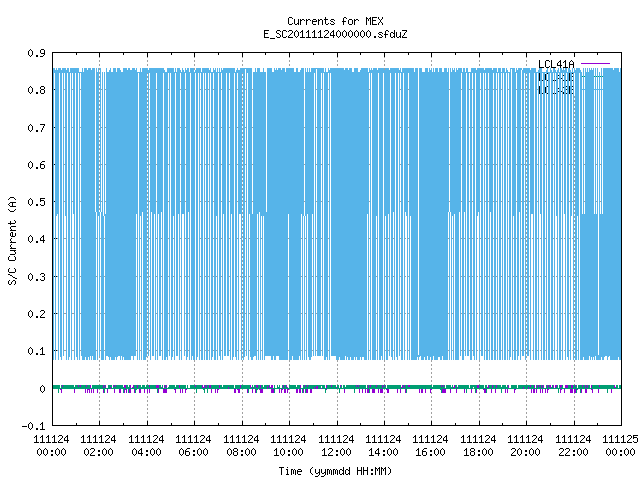This screenshot has height=480, width=640.
Task: Click the -0.1 y-axis tick label
Action: coord(33,426)
